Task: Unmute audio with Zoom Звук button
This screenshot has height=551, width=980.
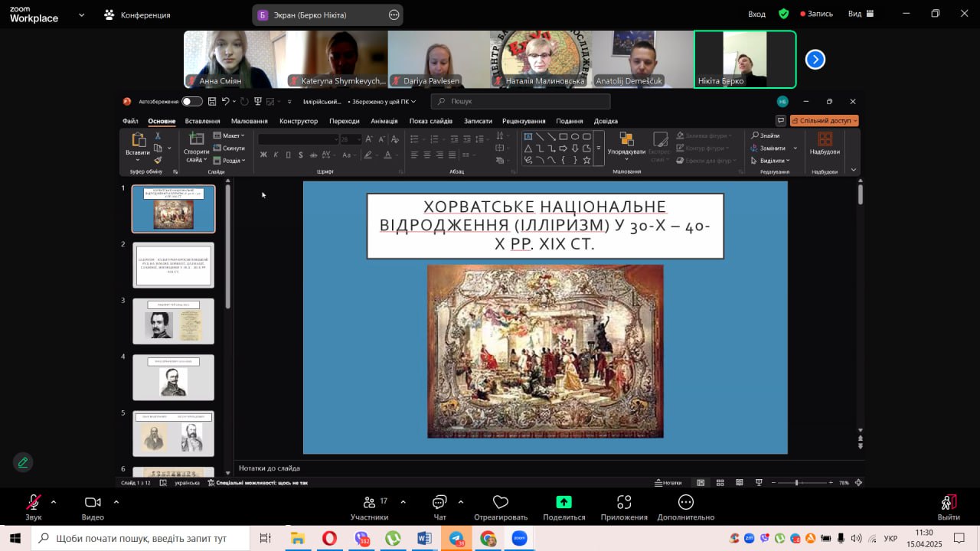Action: [34, 507]
